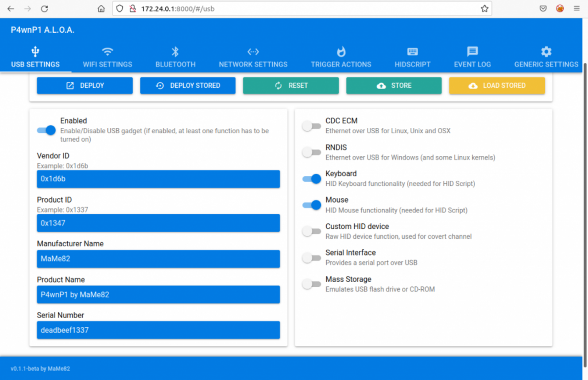Click the yellow Load Stored button

(497, 86)
